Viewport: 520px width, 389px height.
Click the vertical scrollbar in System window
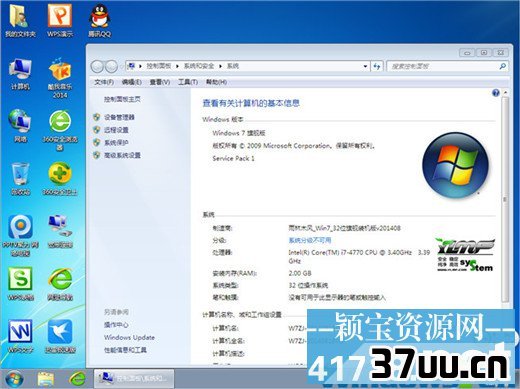(x=506, y=199)
